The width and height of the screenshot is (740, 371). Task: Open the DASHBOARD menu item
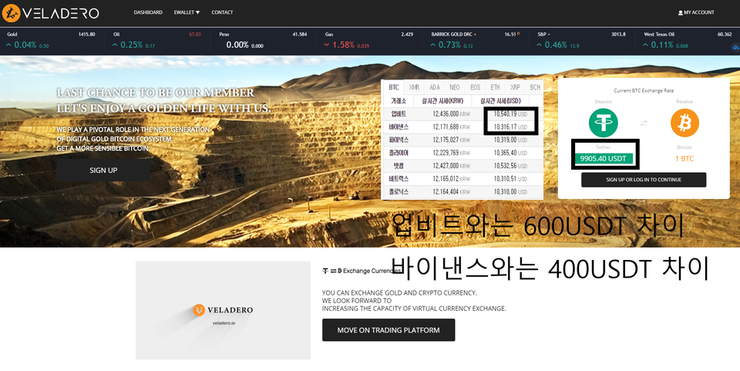coord(148,12)
